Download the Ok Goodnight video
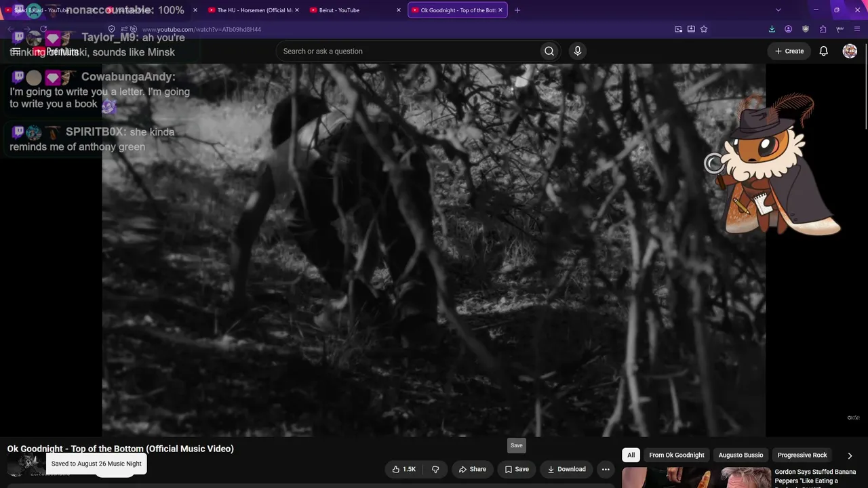868x488 pixels. [x=567, y=469]
